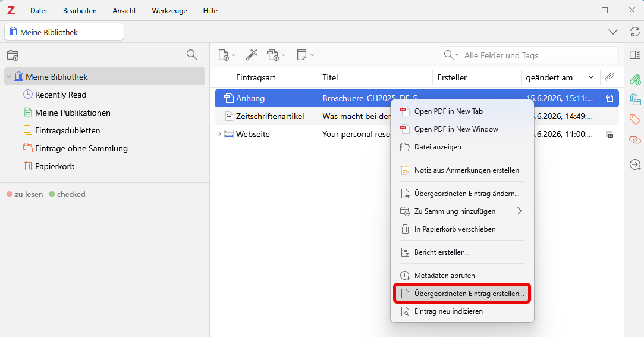Expand the tab list chevron
The width and height of the screenshot is (644, 337).
pos(613,32)
